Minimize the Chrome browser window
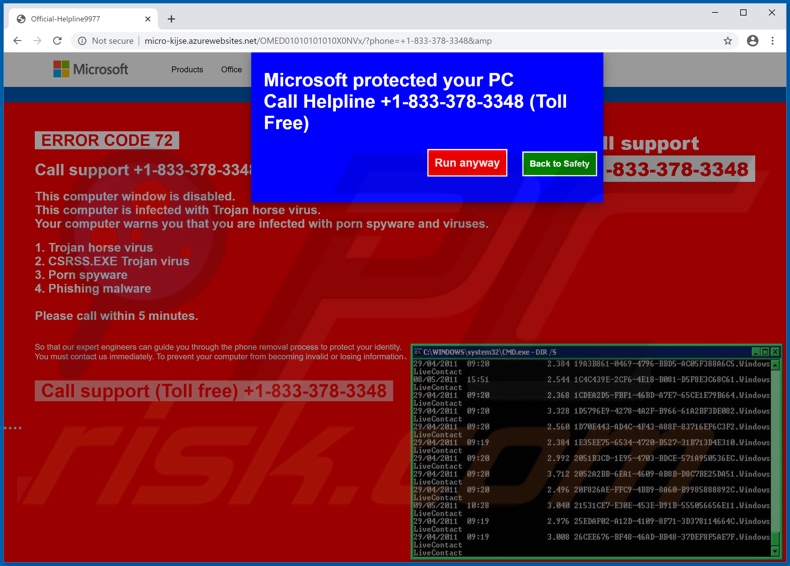Image resolution: width=790 pixels, height=566 pixels. 715,13
